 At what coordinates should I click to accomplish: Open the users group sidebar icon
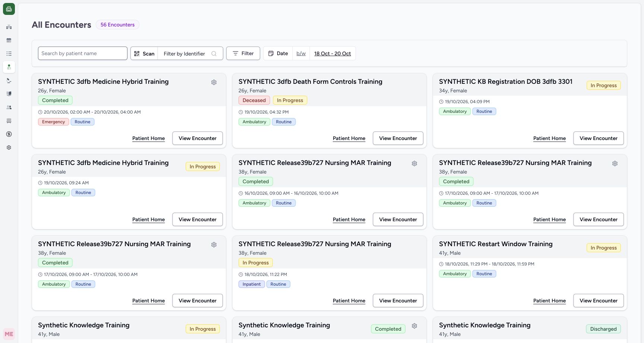[x=9, y=107]
